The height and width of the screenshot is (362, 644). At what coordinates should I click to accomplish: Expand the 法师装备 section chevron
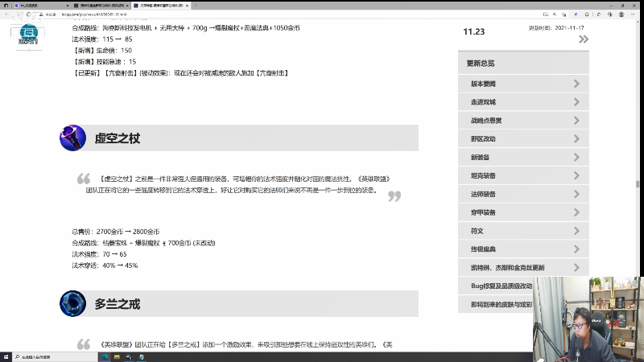[576, 194]
